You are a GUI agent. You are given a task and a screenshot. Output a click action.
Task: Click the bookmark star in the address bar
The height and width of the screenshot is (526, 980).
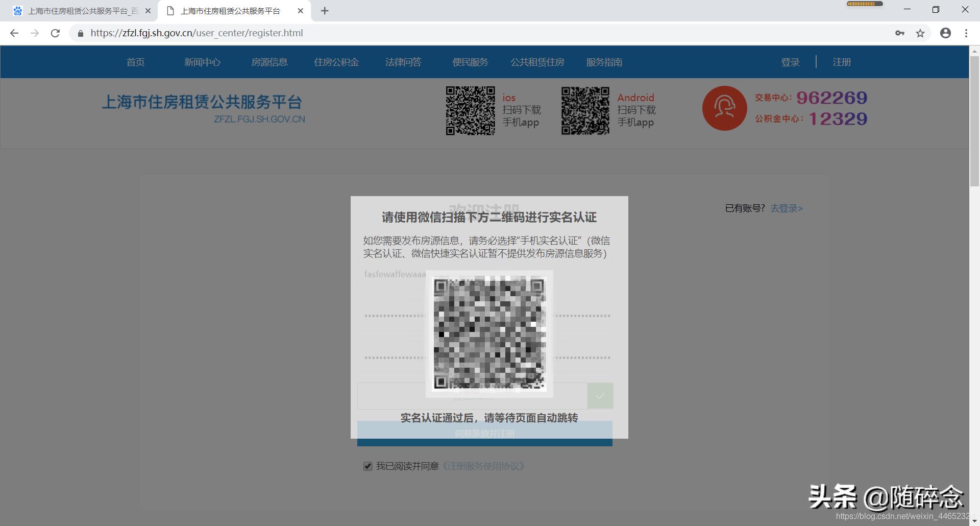(x=920, y=33)
